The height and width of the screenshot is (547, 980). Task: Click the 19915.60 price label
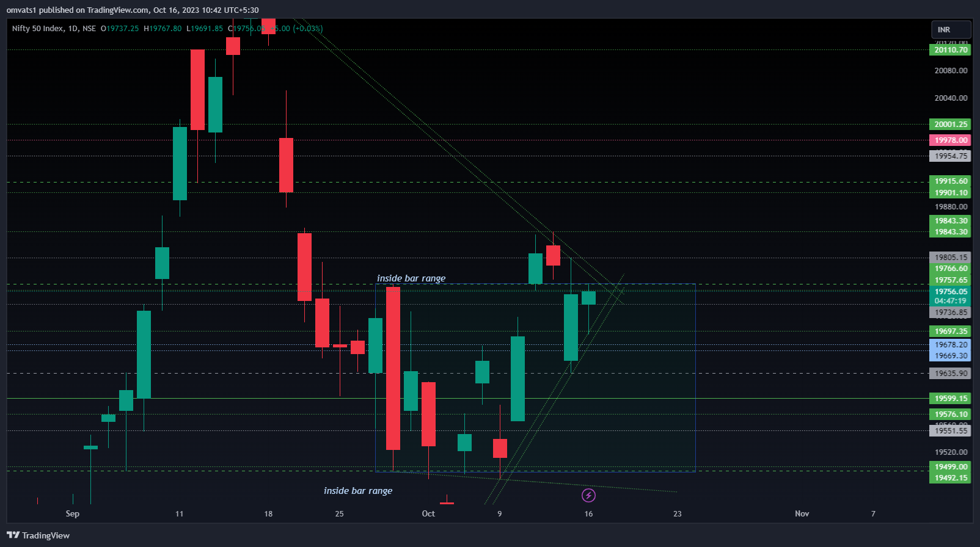pos(950,181)
